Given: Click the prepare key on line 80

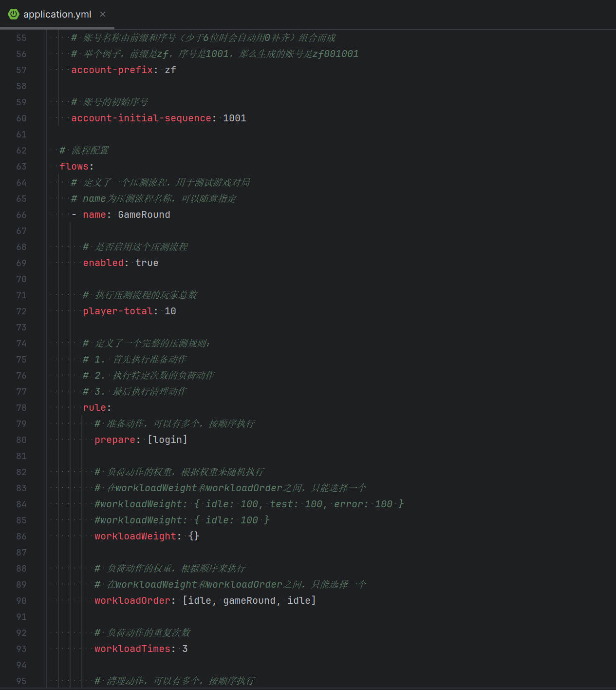Looking at the screenshot, I should click(115, 440).
